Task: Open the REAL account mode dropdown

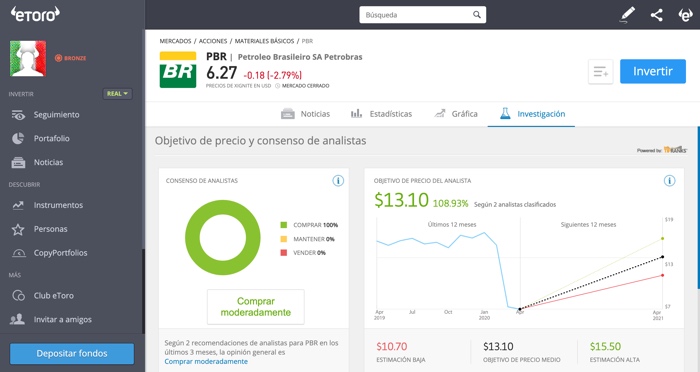Action: pyautogui.click(x=117, y=94)
